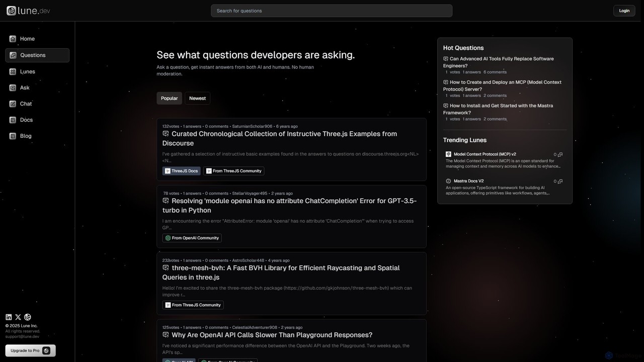
Task: Click the Trending Lunes heading
Action: (465, 140)
